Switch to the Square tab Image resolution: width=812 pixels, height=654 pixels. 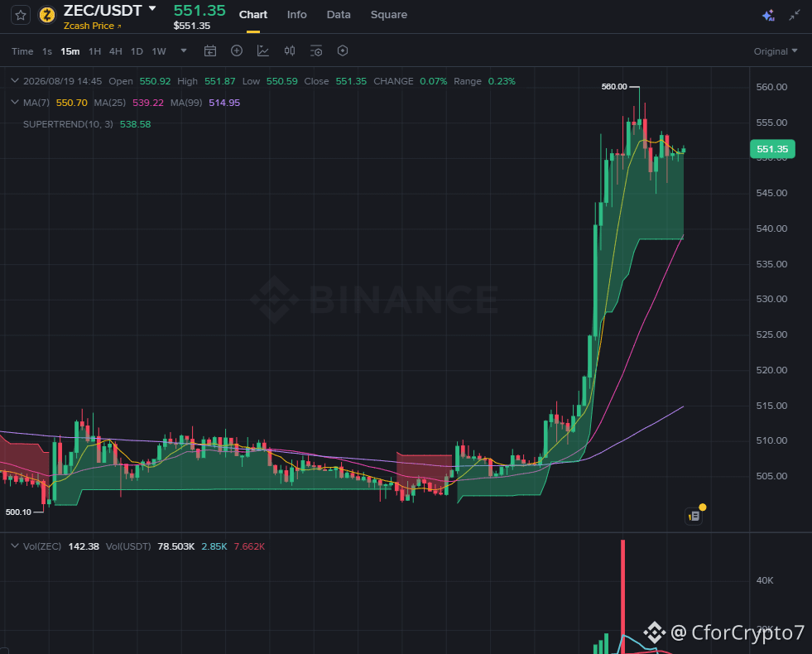388,15
